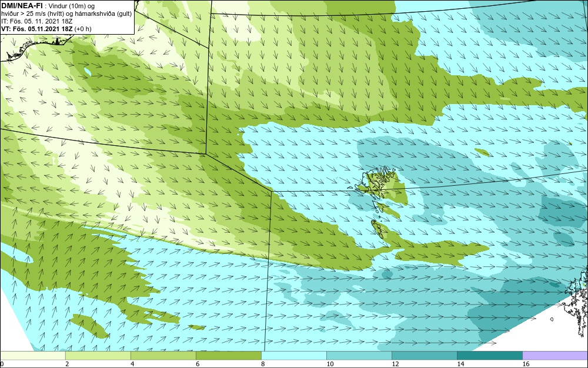Click the purple legend swatch above 16 m/s
Image resolution: width=588 pixels, height=368 pixels.
(x=555, y=355)
